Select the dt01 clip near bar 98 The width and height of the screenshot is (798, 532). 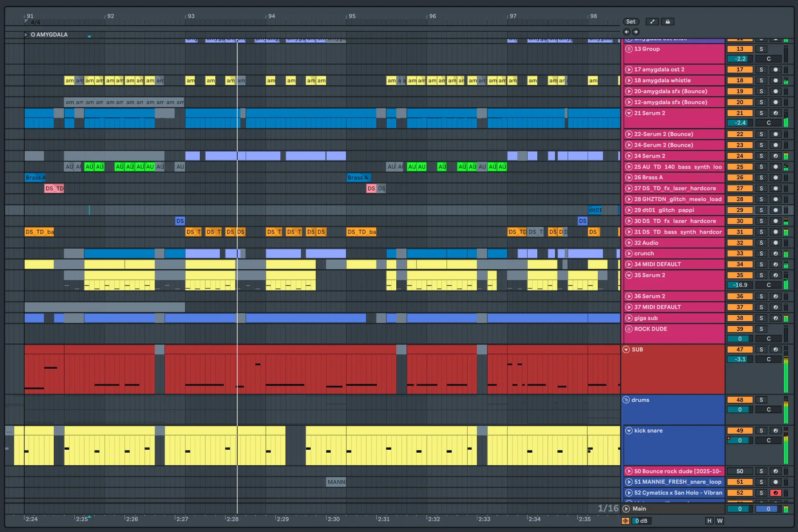click(x=594, y=210)
